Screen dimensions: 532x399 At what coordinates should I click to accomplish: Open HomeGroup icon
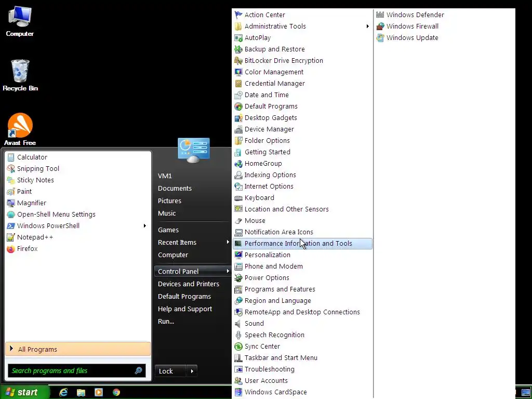click(238, 164)
